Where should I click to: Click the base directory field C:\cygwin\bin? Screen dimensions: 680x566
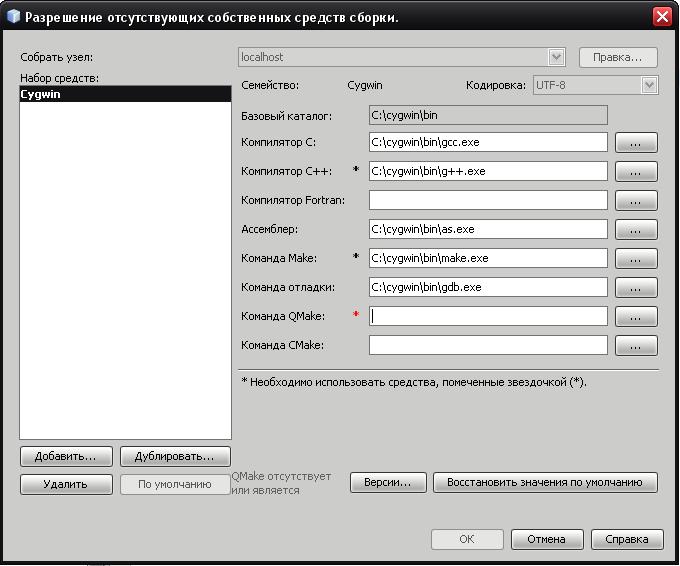pyautogui.click(x=488, y=115)
